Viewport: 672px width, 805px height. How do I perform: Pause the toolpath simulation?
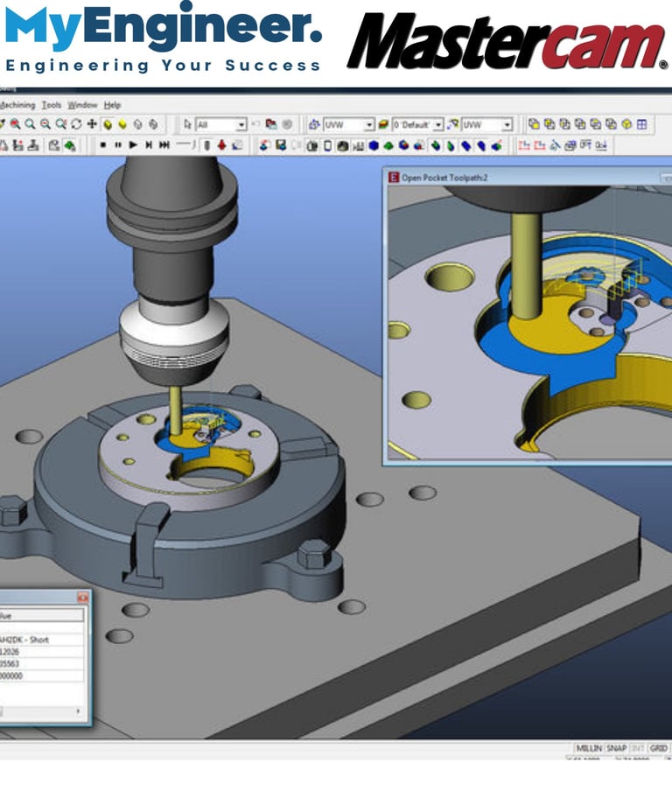117,145
